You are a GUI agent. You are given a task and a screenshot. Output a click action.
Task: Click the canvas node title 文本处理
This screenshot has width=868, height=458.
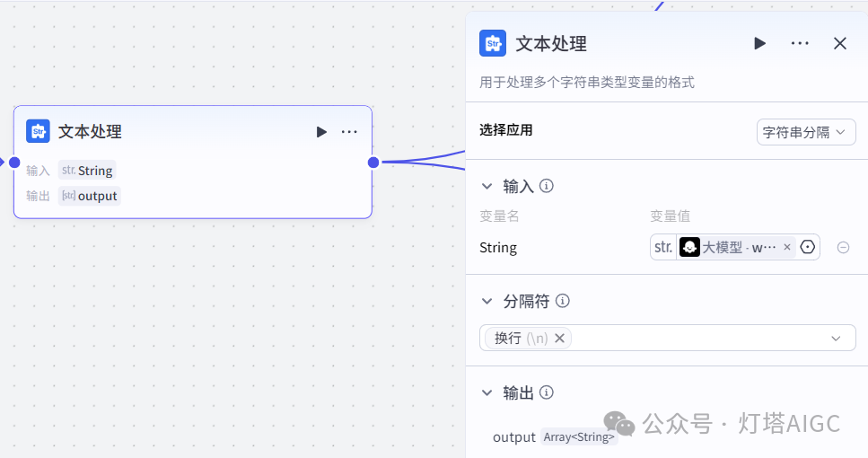tap(91, 132)
